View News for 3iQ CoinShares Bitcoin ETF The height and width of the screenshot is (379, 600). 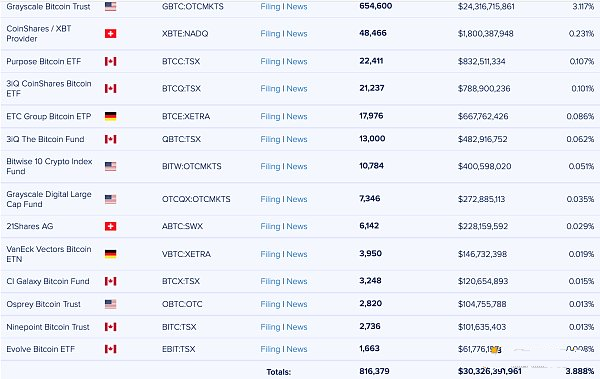[297, 88]
